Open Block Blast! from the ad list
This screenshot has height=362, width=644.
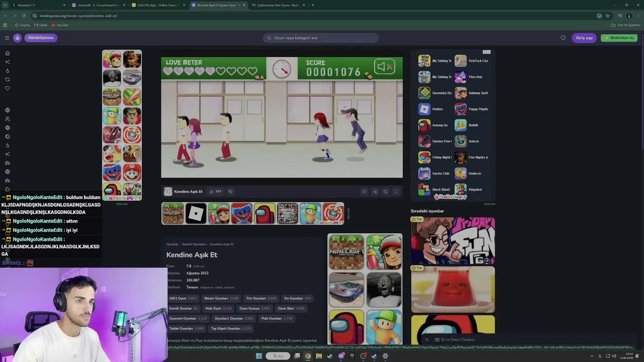[x=435, y=190]
